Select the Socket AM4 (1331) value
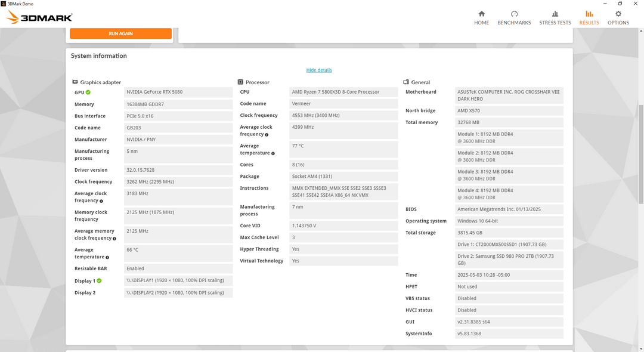 click(x=343, y=177)
